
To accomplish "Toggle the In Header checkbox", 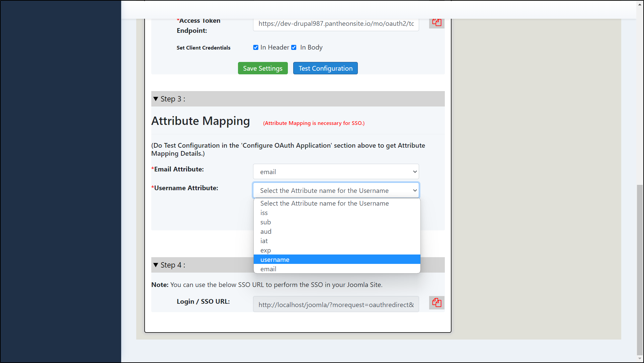I will pyautogui.click(x=256, y=48).
